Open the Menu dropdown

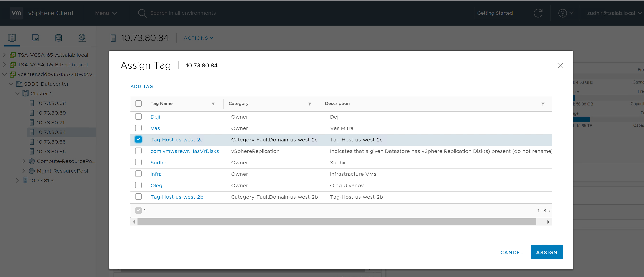(x=106, y=13)
